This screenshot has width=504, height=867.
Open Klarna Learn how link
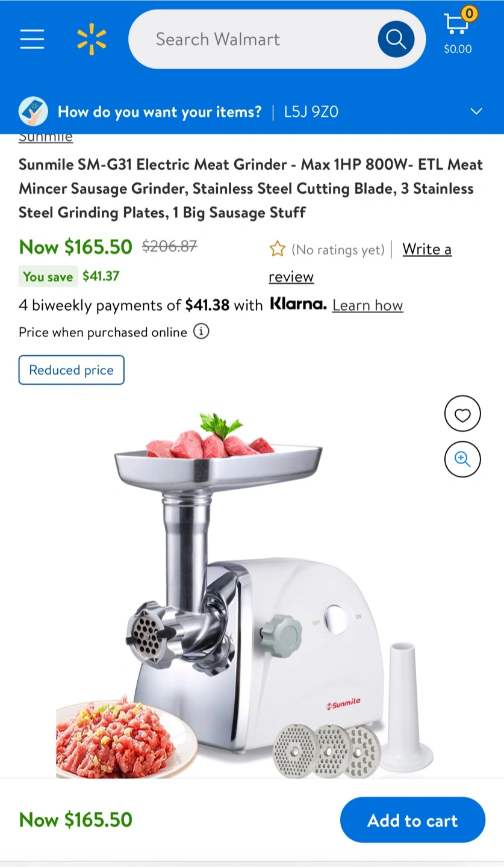tap(367, 305)
